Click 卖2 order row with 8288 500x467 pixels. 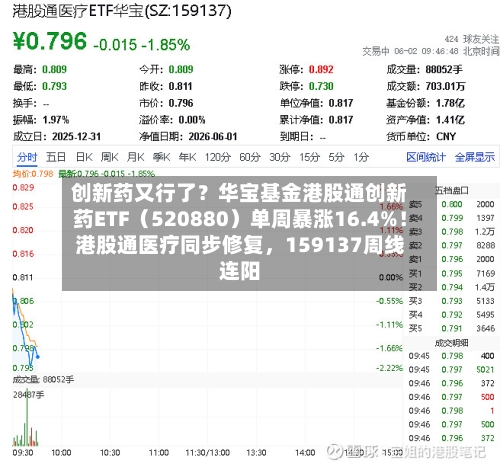(452, 245)
